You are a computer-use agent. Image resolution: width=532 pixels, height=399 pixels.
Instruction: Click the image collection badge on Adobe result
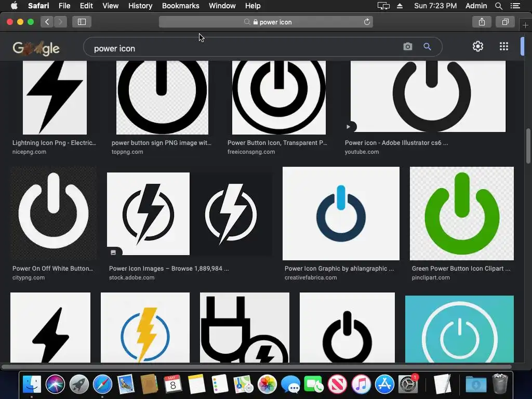[113, 252]
